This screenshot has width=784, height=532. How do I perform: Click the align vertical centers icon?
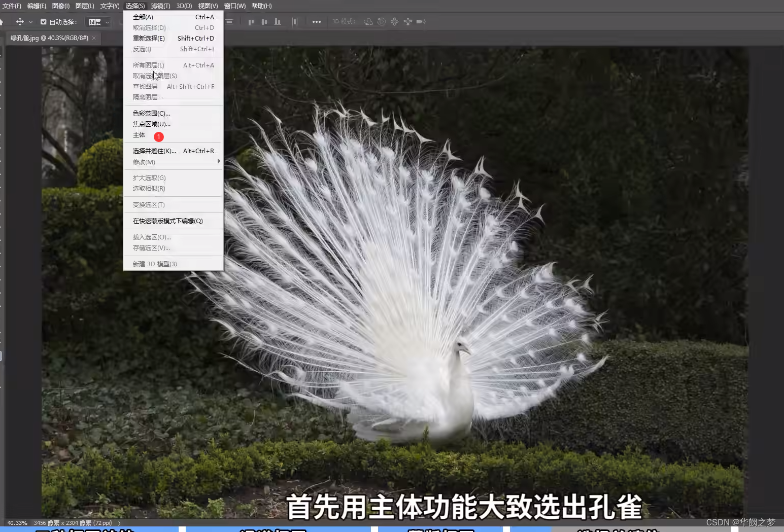click(264, 22)
